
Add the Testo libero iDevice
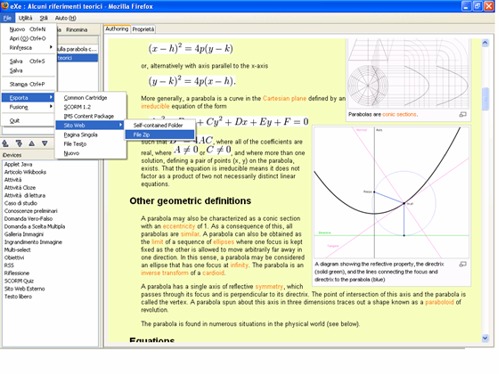tap(18, 296)
